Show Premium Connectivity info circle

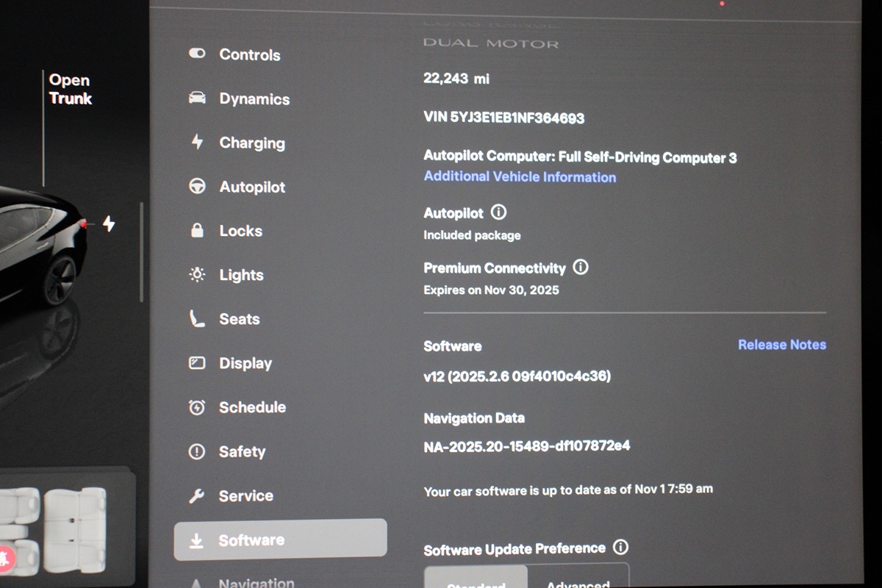pyautogui.click(x=581, y=267)
